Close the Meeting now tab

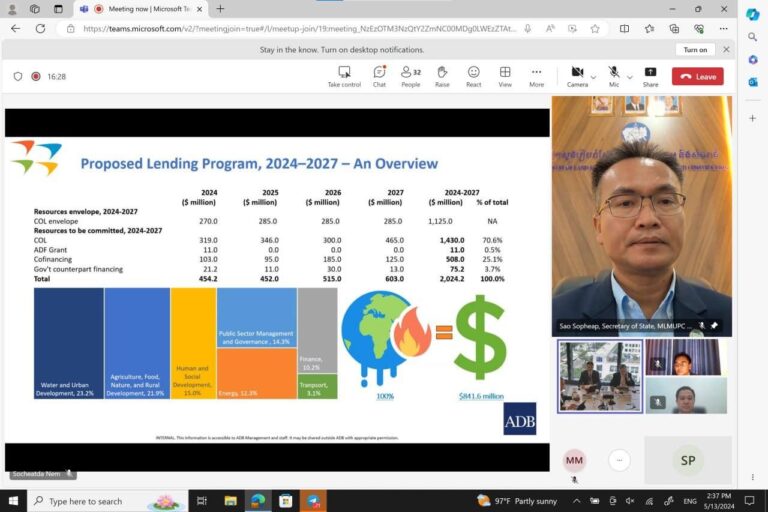click(199, 9)
